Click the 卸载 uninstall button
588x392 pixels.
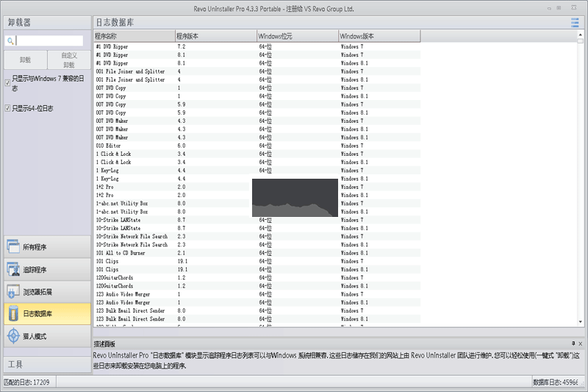(26, 60)
